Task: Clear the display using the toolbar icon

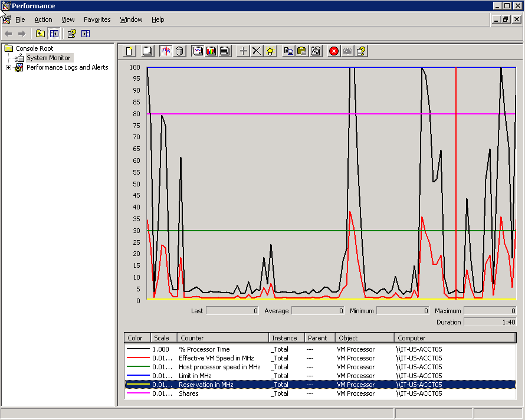Action: click(x=147, y=51)
